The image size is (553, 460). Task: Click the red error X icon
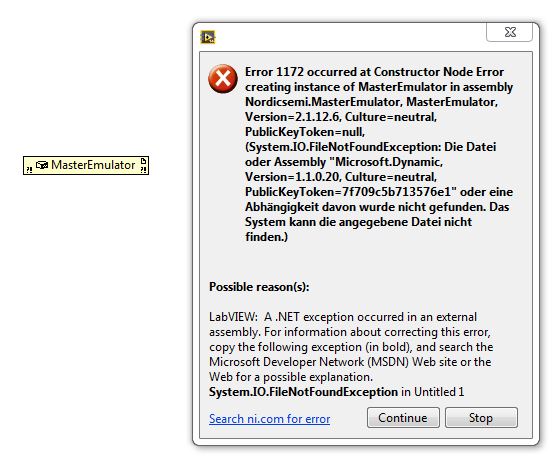tap(223, 79)
